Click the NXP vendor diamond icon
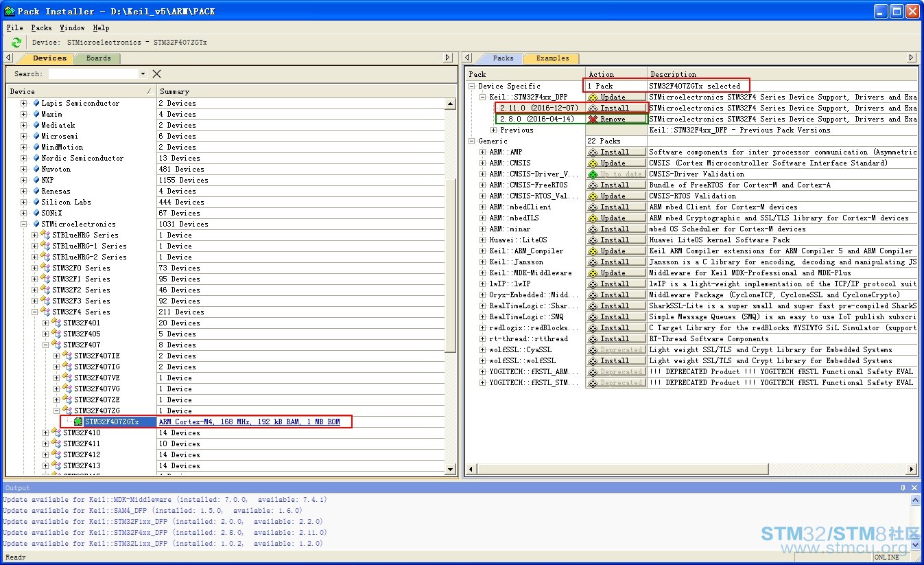 (x=36, y=180)
